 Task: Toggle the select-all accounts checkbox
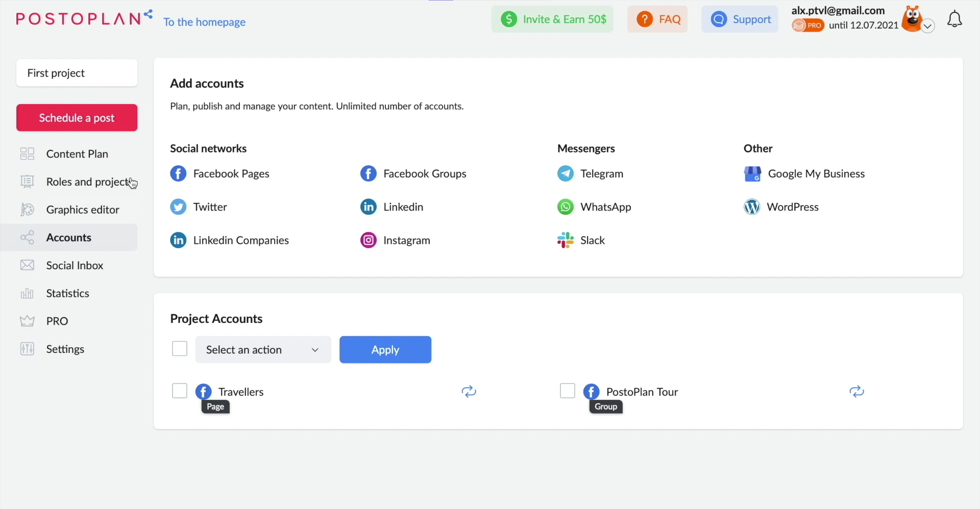click(x=180, y=348)
